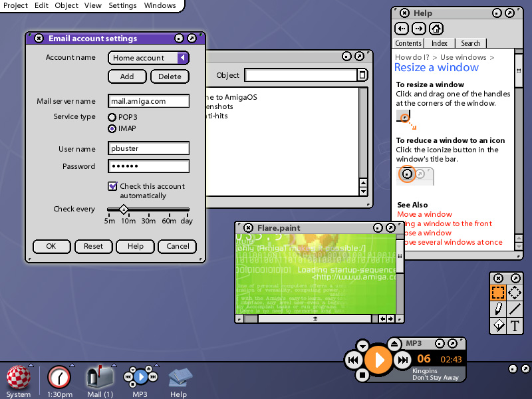532x399 pixels.
Task: Select the POP3 service type
Action: click(112, 118)
